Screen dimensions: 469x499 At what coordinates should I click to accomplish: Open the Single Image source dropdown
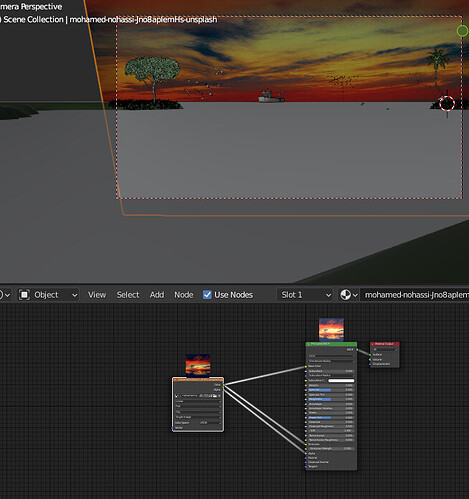[x=198, y=417]
